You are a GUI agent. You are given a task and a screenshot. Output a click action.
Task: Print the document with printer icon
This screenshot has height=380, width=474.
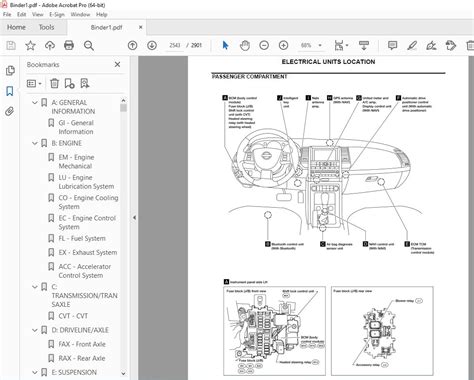(69, 45)
